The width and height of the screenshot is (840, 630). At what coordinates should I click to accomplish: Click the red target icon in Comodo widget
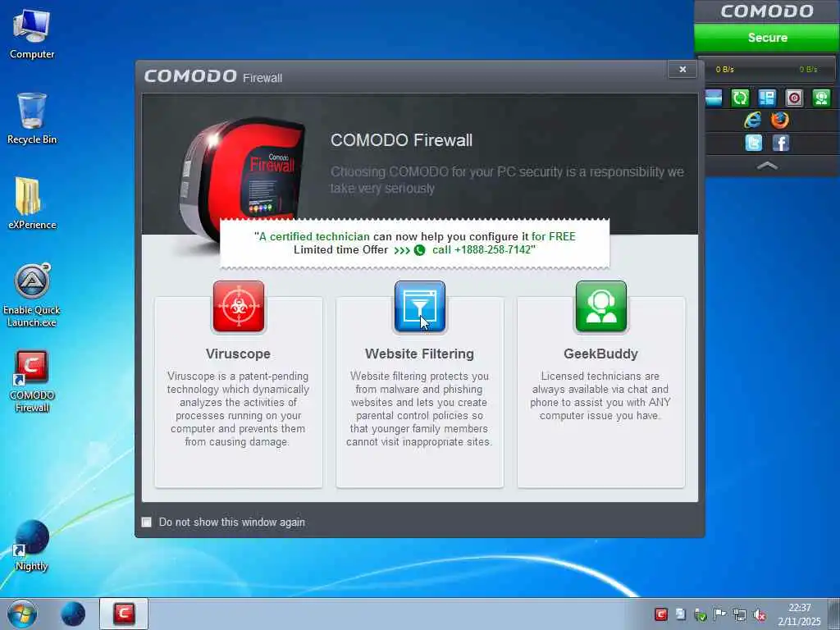(794, 98)
